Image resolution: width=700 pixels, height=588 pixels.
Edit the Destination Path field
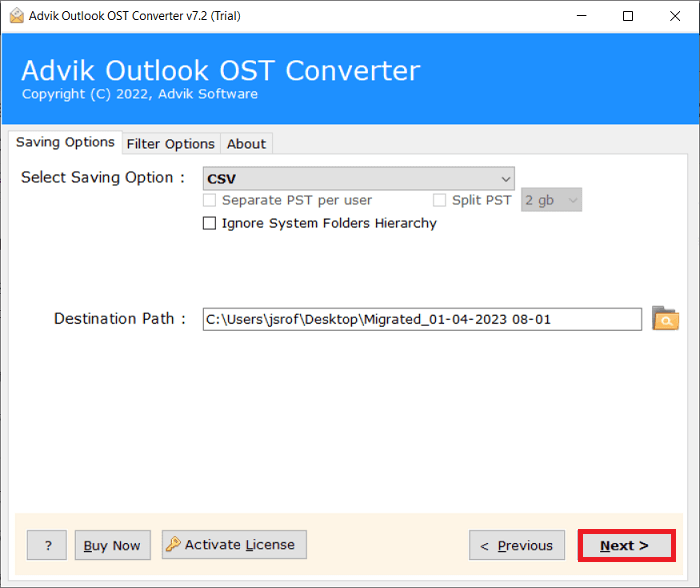coord(422,319)
